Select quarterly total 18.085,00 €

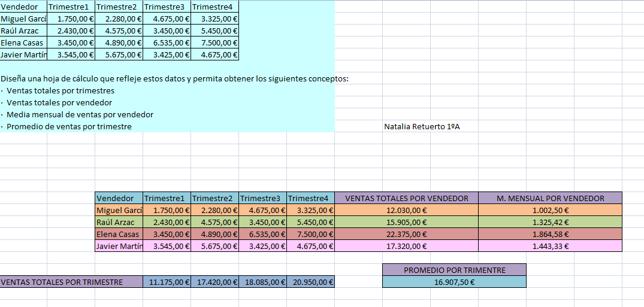click(263, 282)
